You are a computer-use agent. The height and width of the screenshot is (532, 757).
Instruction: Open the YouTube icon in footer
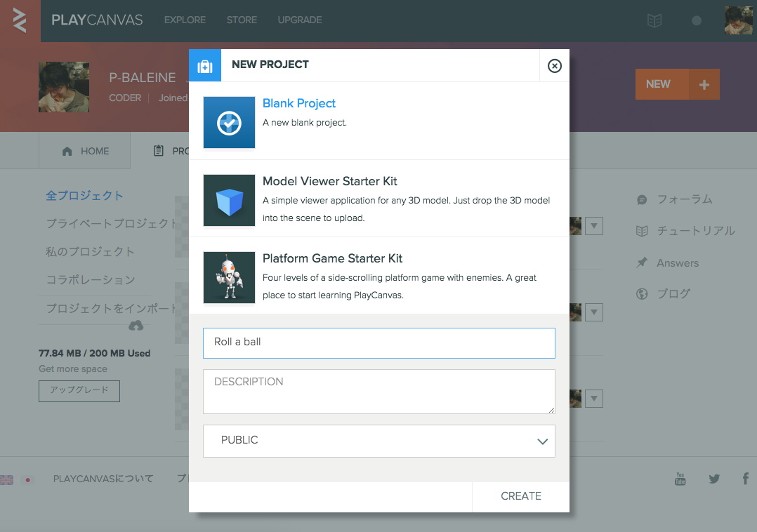pyautogui.click(x=680, y=479)
